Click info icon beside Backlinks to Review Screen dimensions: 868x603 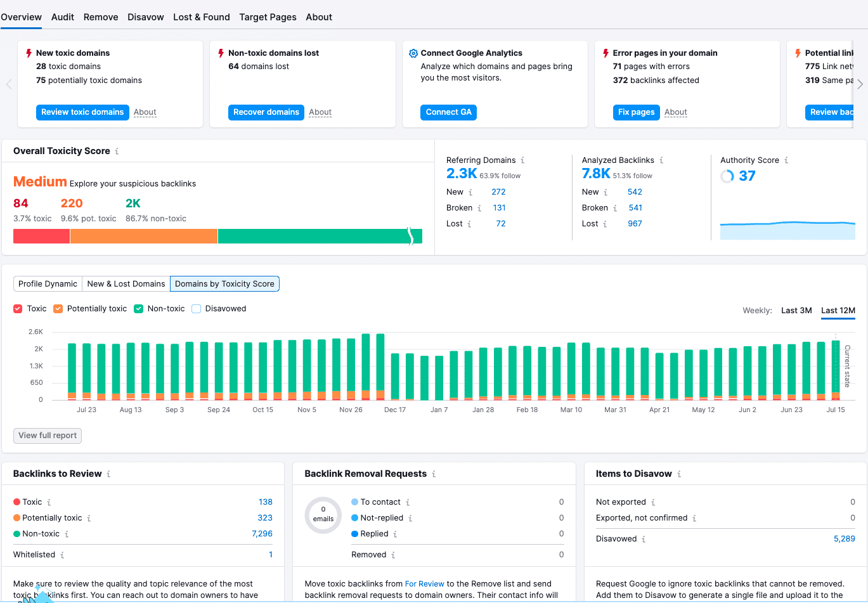click(x=108, y=474)
